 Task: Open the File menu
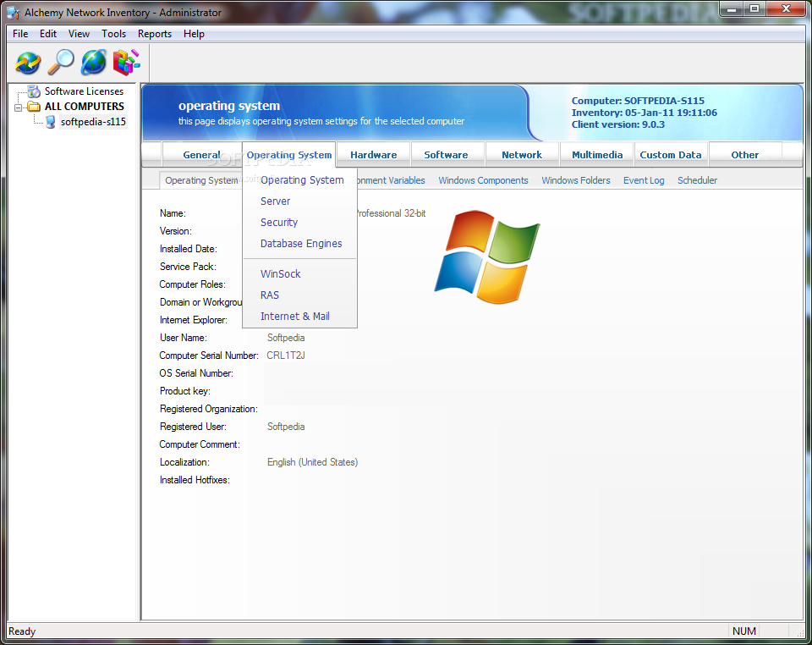[x=20, y=34]
